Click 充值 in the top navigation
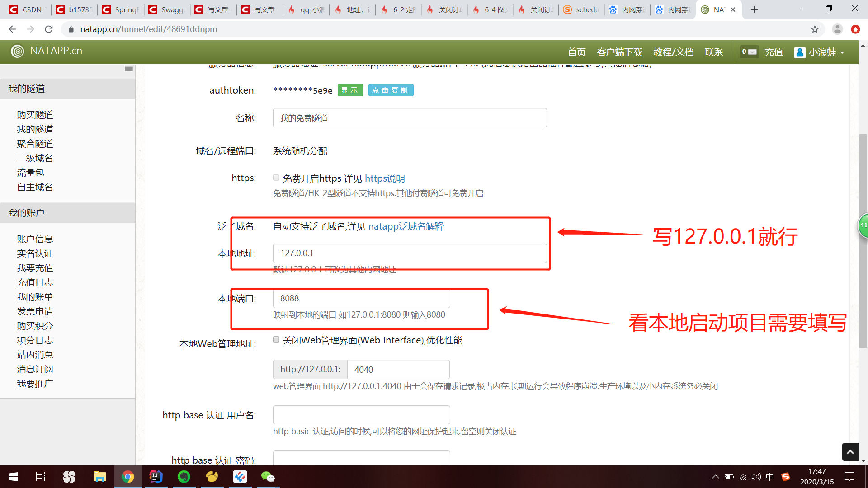The width and height of the screenshot is (868, 488). coord(774,52)
